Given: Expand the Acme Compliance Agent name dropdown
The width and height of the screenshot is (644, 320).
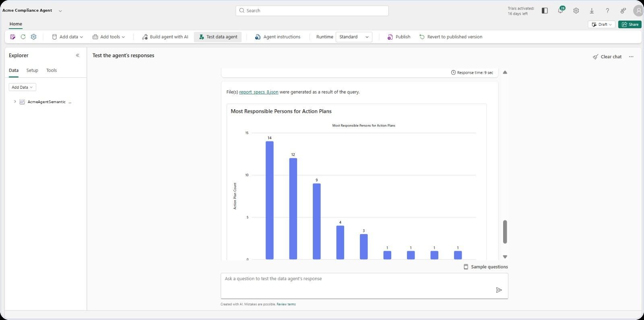Looking at the screenshot, I should click(60, 11).
